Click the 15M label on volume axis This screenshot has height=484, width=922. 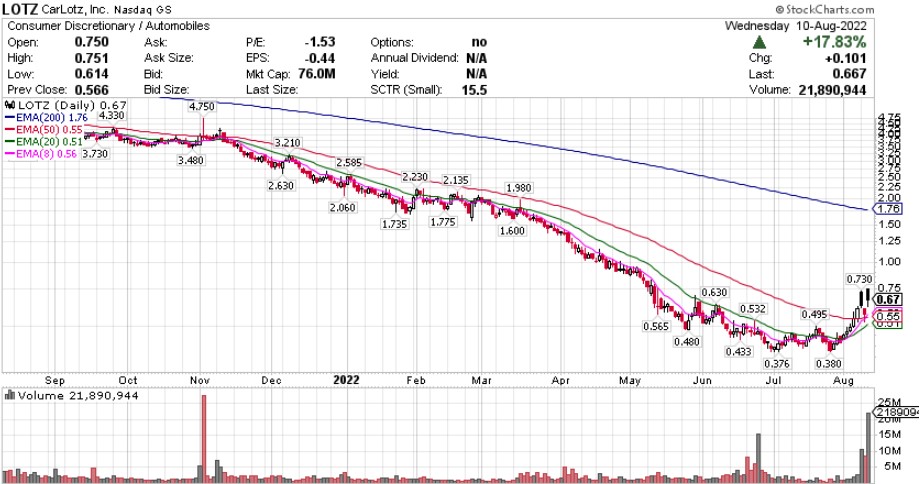888,435
